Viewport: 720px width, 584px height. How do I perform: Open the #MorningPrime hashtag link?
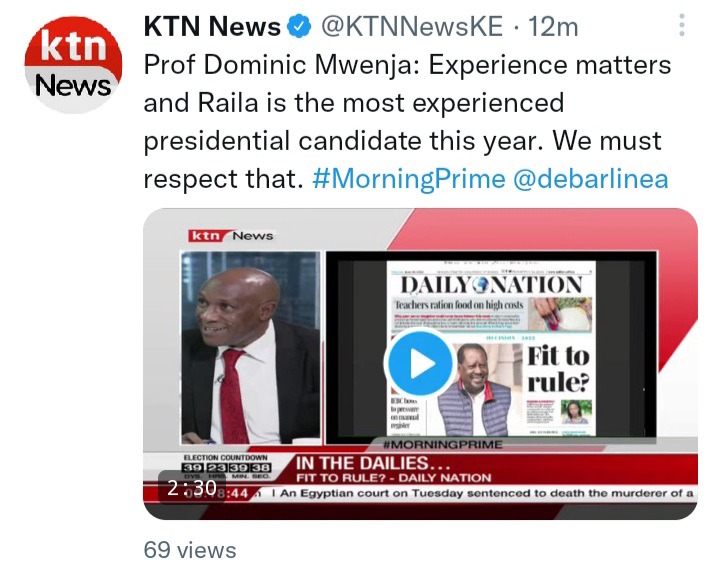click(409, 179)
